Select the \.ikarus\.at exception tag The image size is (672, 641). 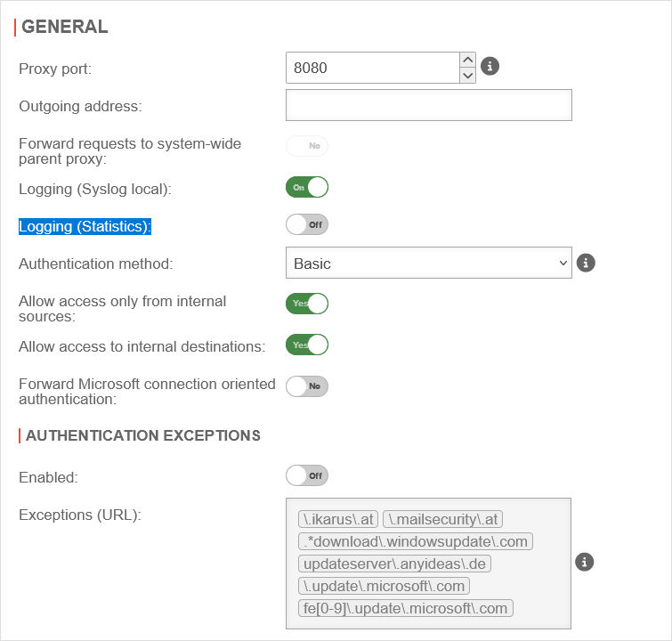coord(338,519)
